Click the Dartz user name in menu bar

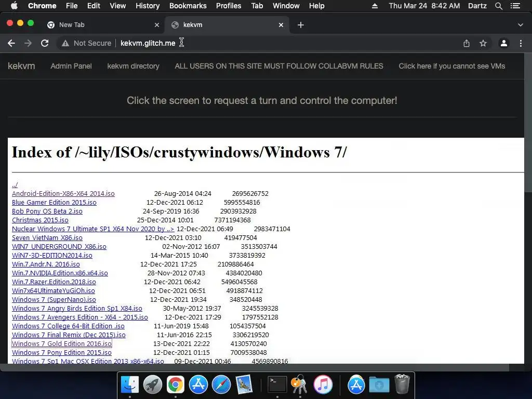tap(477, 6)
